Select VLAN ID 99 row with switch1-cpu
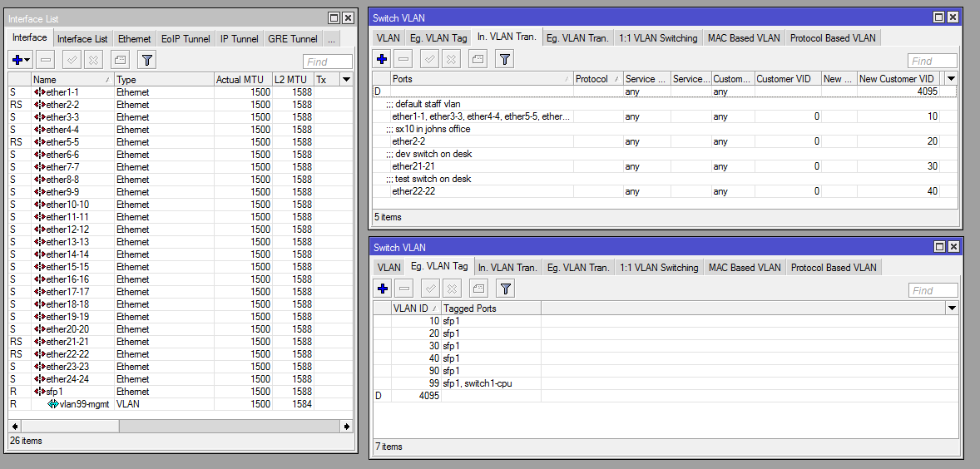Screen dimensions: 980x469 pos(665,383)
